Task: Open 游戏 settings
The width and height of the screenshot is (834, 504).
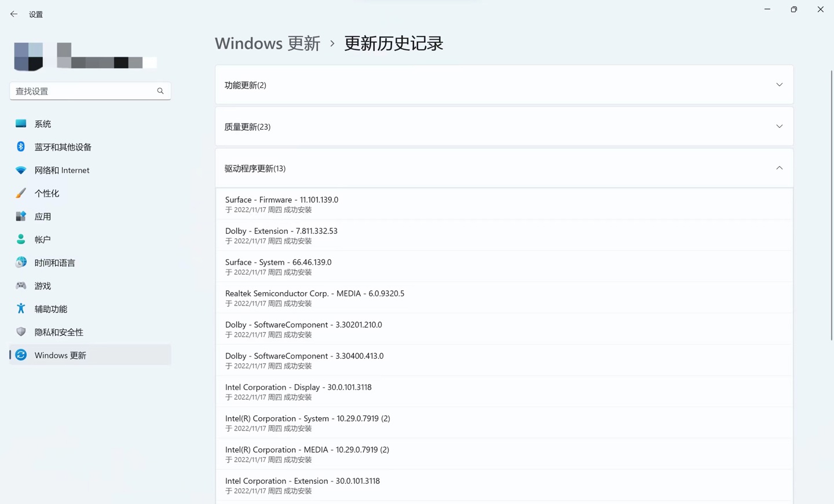Action: pyautogui.click(x=90, y=286)
